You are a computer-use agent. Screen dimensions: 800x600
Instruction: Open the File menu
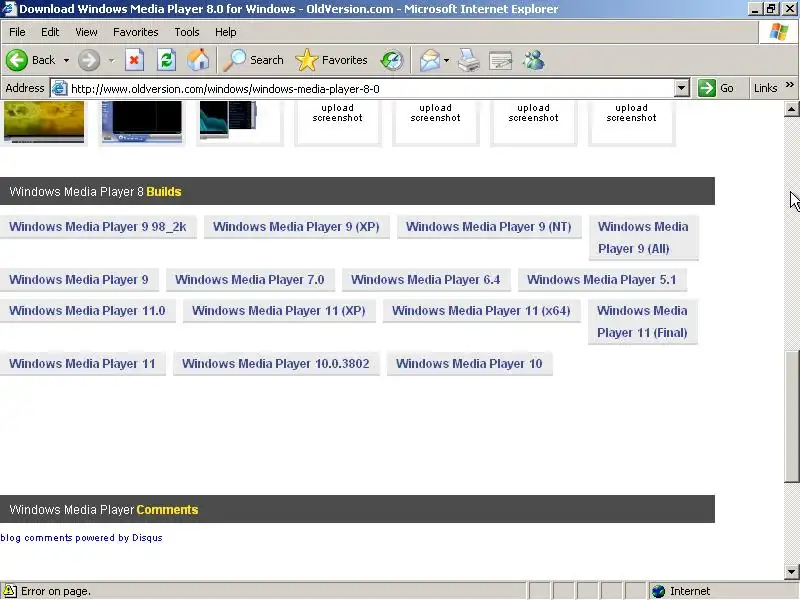click(17, 32)
